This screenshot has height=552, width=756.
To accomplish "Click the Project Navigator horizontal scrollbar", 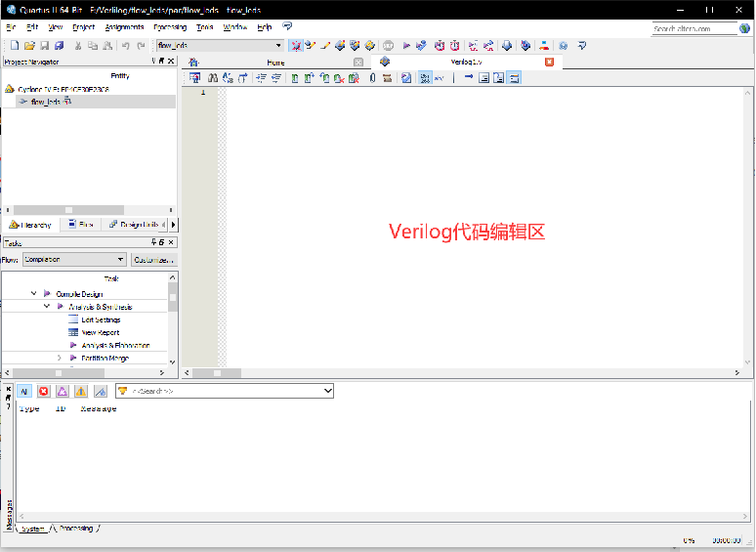I will coord(68,210).
